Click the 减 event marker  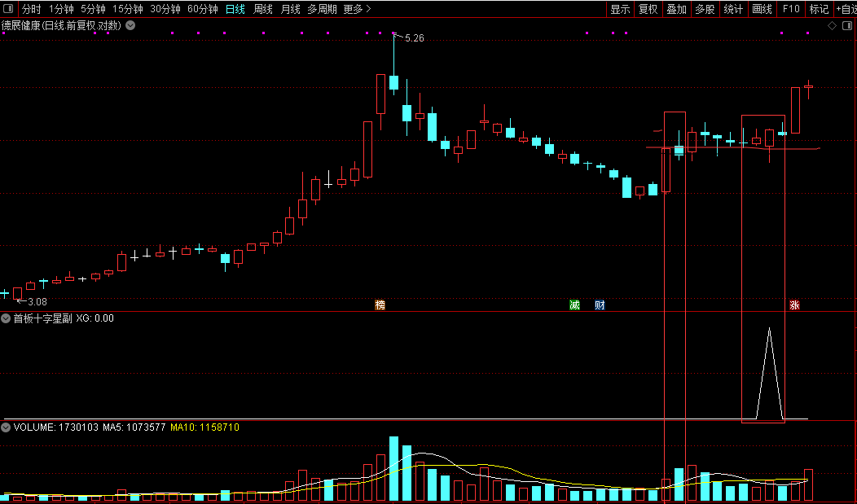pos(574,305)
